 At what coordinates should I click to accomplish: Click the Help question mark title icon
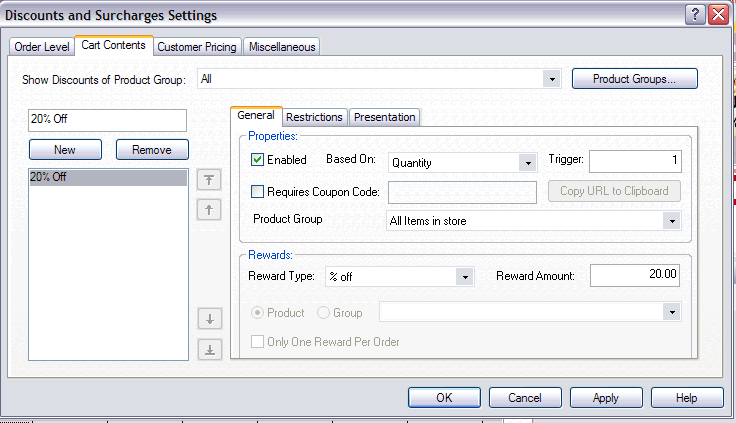pos(694,15)
